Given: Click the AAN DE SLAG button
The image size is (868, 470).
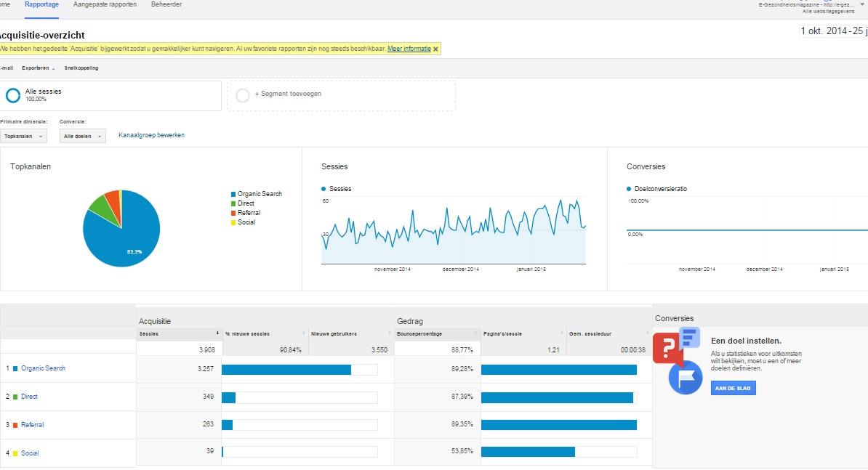Looking at the screenshot, I should point(733,388).
